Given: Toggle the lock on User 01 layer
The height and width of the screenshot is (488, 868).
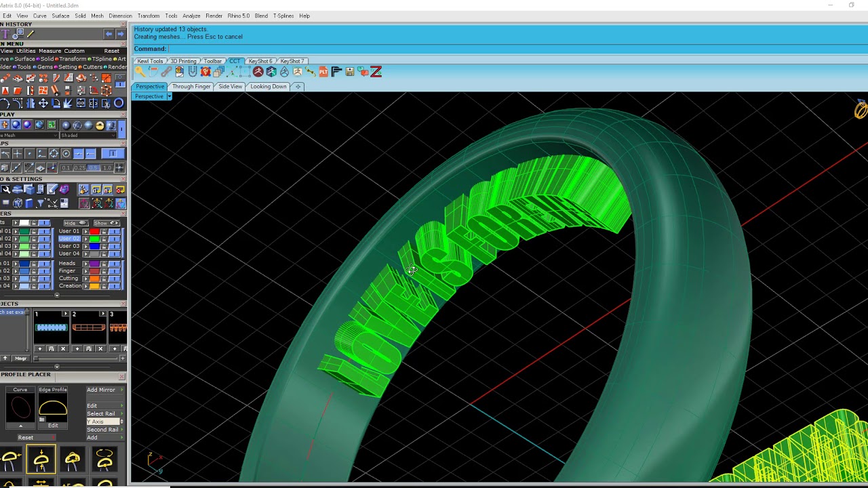Looking at the screenshot, I should 104,232.
